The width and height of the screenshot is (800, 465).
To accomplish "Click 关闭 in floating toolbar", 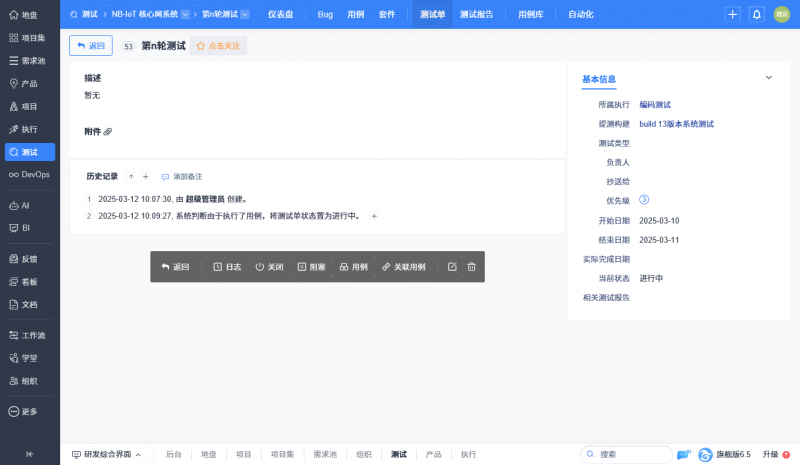I will point(269,267).
